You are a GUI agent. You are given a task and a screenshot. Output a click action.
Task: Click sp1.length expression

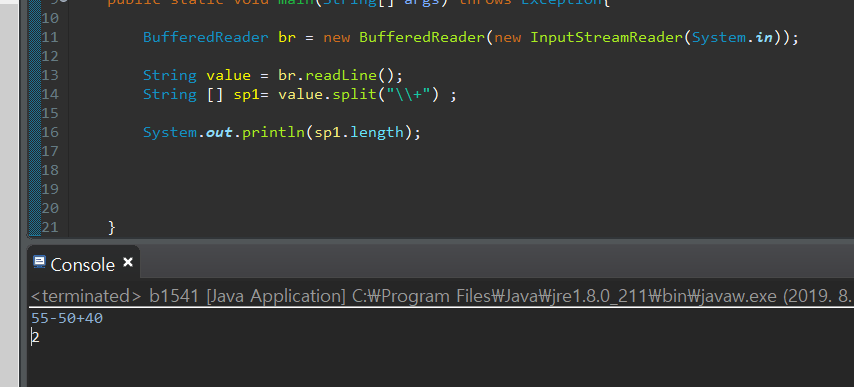click(359, 132)
